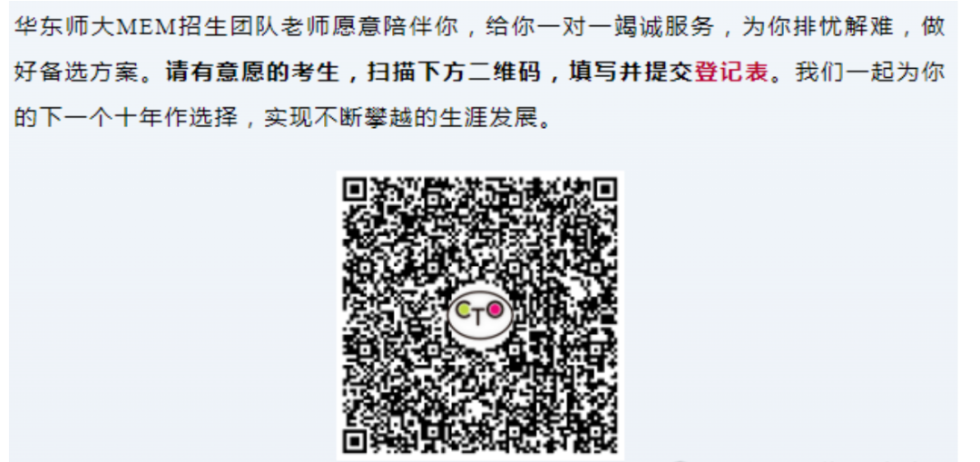Click the bold phrase 填写并提交
Image resolution: width=980 pixels, height=462 pixels.
[632, 73]
